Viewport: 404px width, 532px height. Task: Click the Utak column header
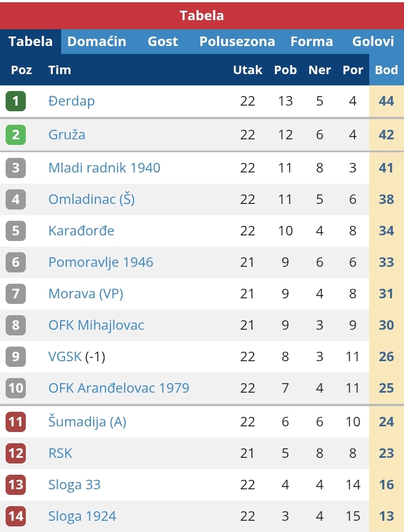[247, 70]
